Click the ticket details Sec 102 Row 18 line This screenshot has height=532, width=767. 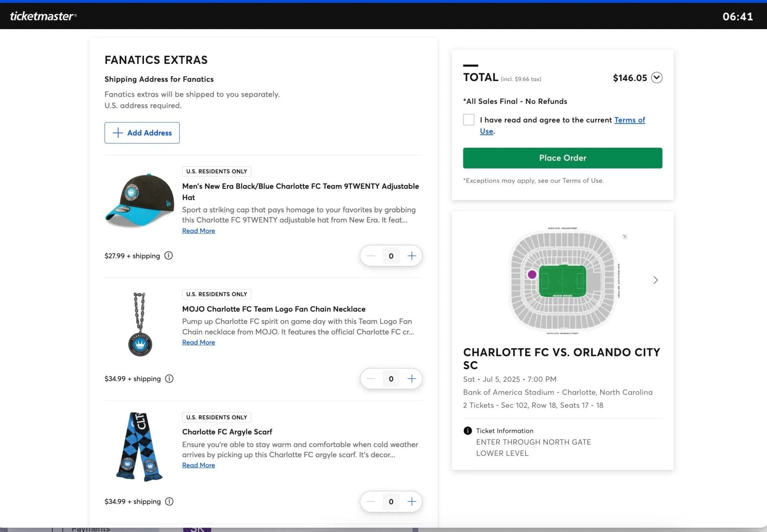click(533, 405)
